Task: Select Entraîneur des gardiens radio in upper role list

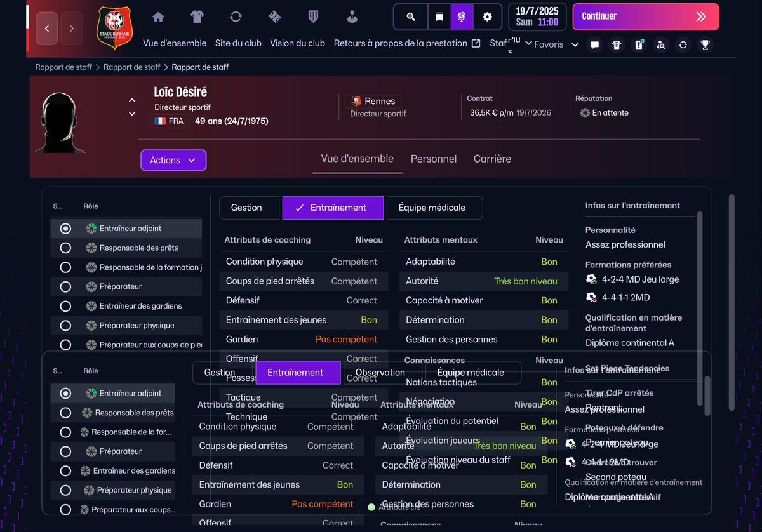Action: (x=65, y=306)
